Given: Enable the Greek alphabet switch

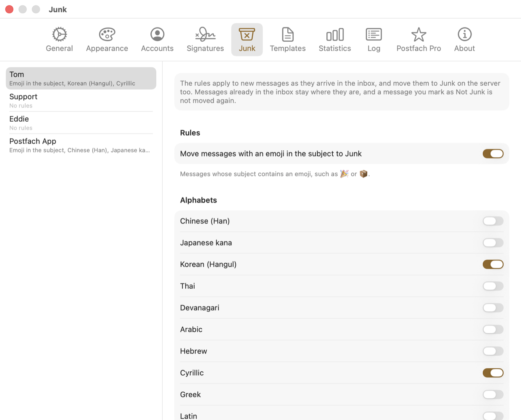Looking at the screenshot, I should tap(493, 394).
